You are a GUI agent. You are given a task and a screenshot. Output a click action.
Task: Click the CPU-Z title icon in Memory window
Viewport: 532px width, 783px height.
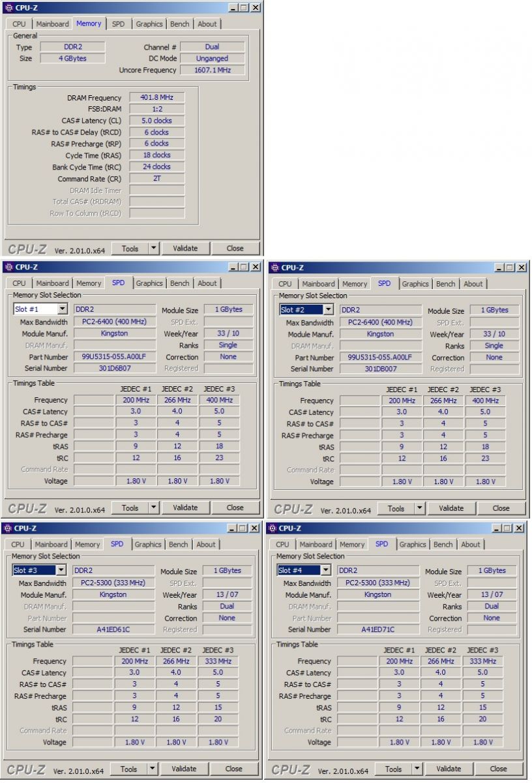point(8,7)
